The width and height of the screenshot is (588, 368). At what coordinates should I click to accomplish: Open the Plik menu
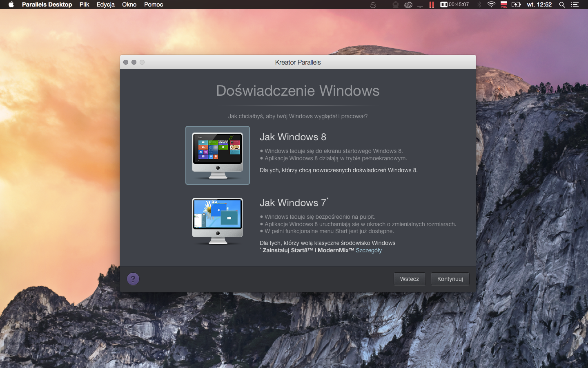pos(85,4)
